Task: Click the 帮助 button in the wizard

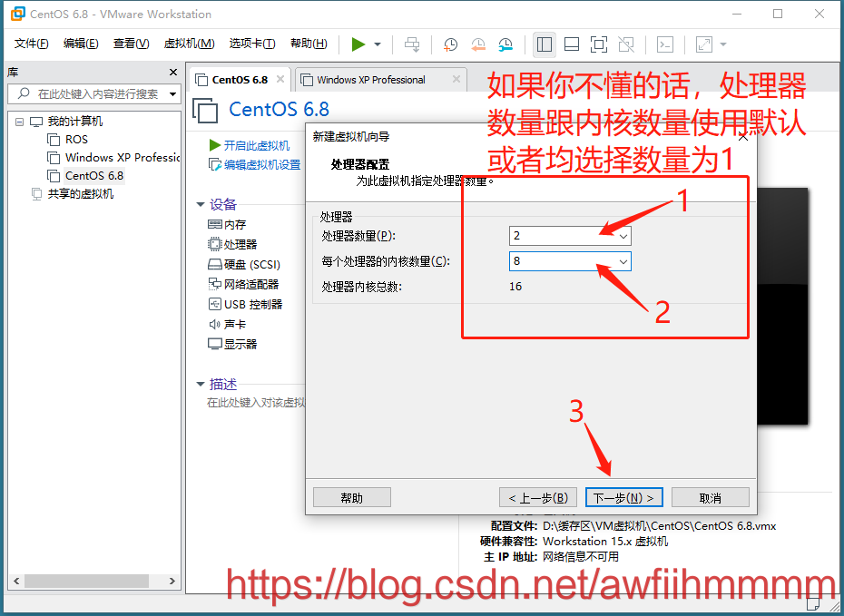Action: 351,498
